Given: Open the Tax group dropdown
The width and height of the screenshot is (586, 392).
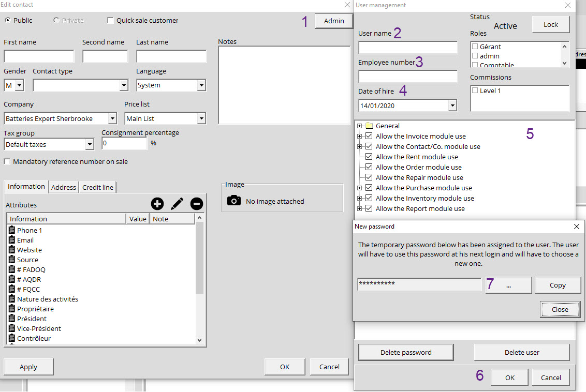Looking at the screenshot, I should pos(88,144).
